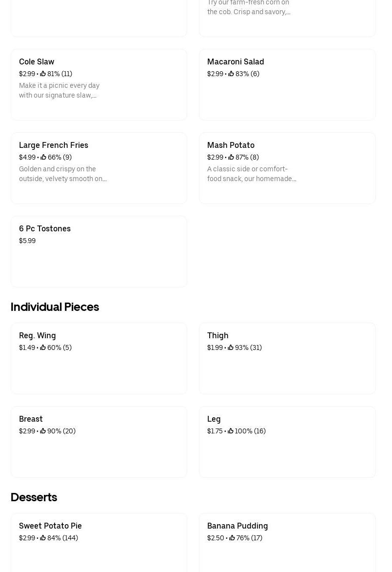Choose the Large French Fries title

tap(54, 145)
